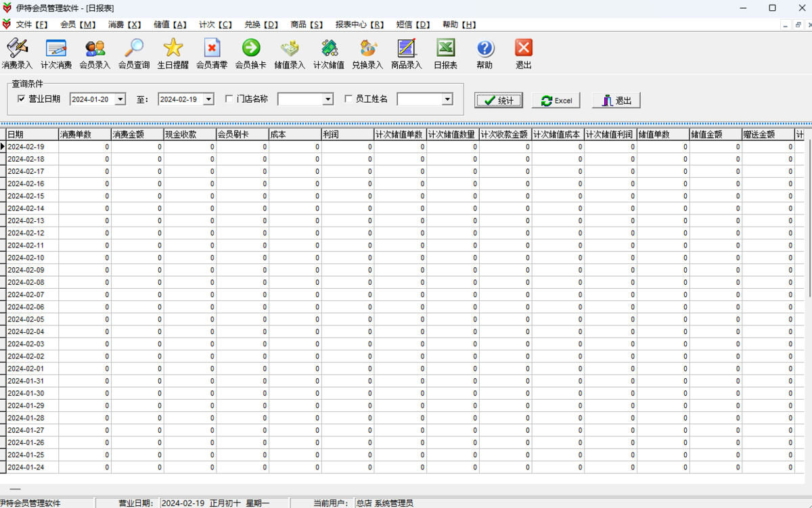Click the inner window minimize button
Image resolution: width=812 pixels, height=508 pixels.
point(786,24)
